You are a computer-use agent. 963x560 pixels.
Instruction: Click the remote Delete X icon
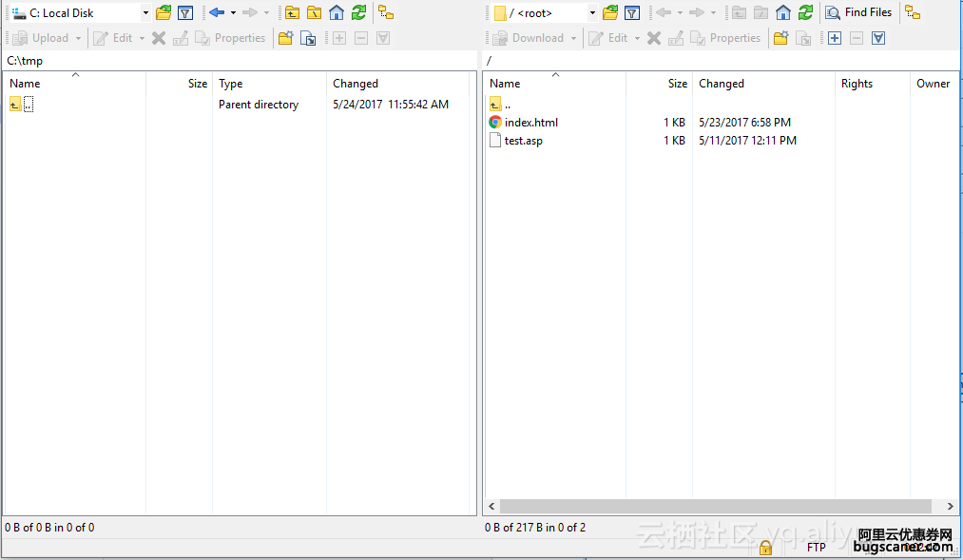[x=654, y=38]
